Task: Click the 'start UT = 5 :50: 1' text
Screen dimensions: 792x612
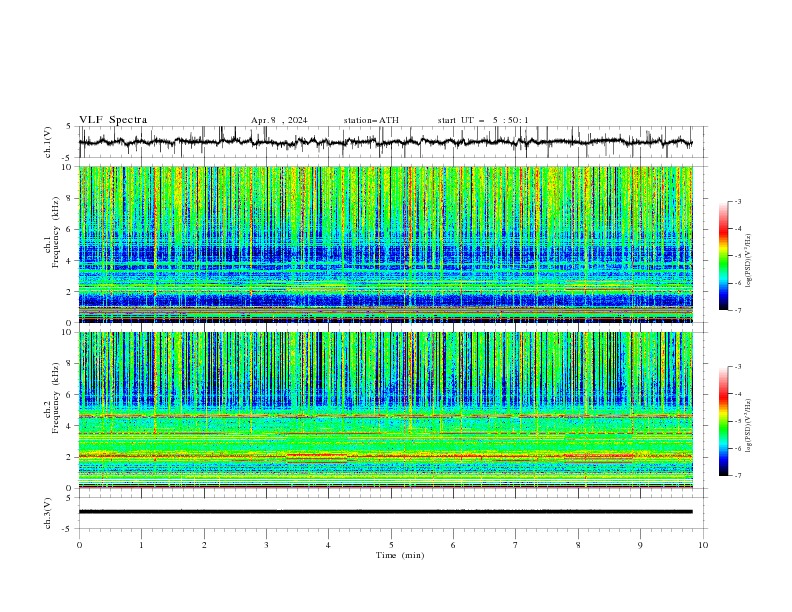Action: coord(483,120)
